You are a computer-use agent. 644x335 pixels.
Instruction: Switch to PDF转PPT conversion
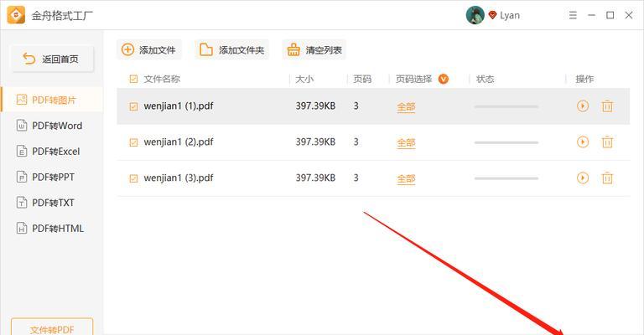(52, 178)
